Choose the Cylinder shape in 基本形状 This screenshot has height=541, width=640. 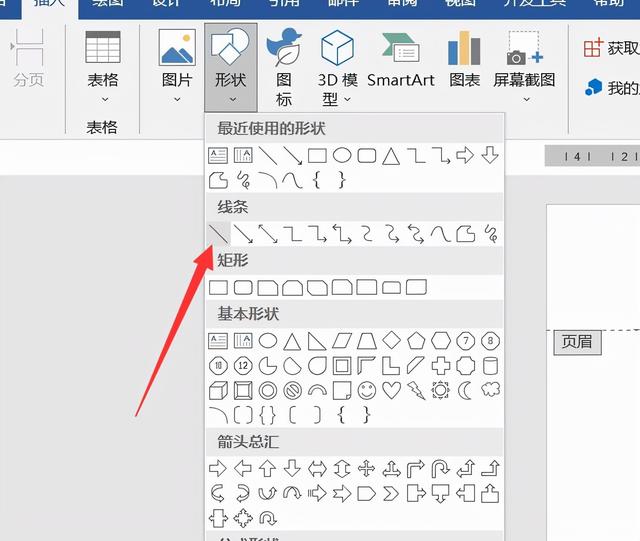click(490, 366)
